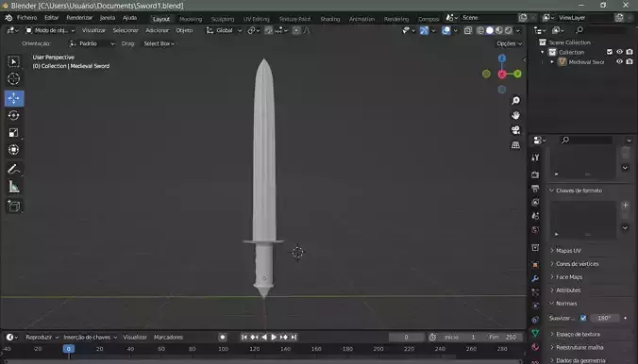Expand the Medieval Sword tree item

[x=552, y=62]
